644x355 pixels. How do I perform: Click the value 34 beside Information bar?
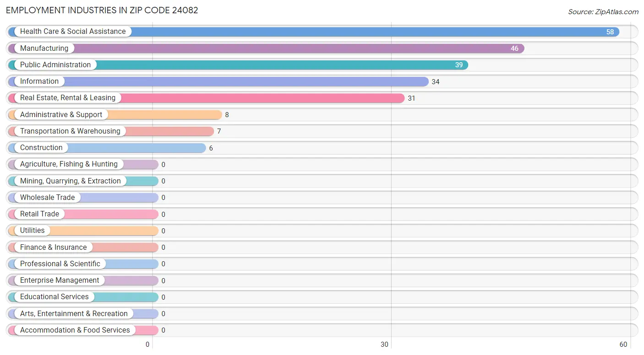[x=436, y=82]
